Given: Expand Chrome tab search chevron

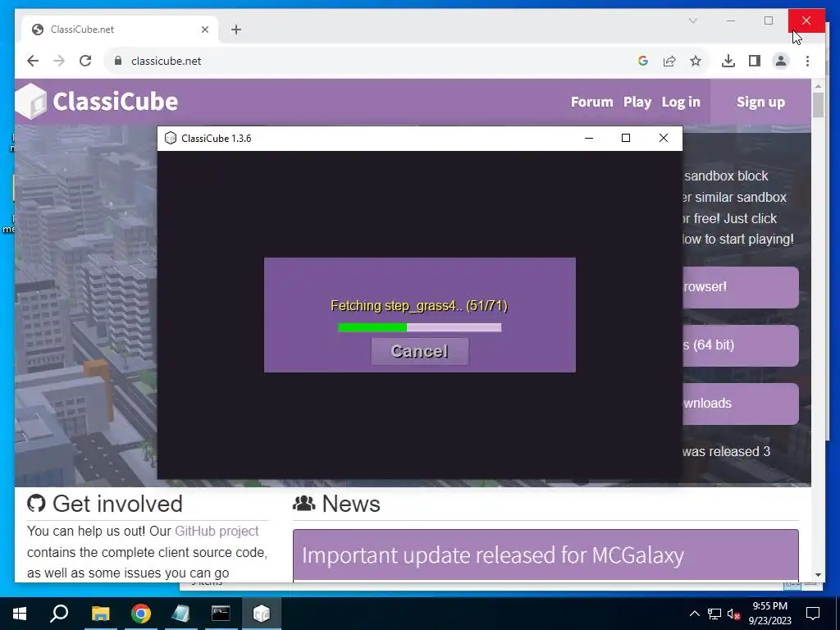Looking at the screenshot, I should pyautogui.click(x=692, y=21).
